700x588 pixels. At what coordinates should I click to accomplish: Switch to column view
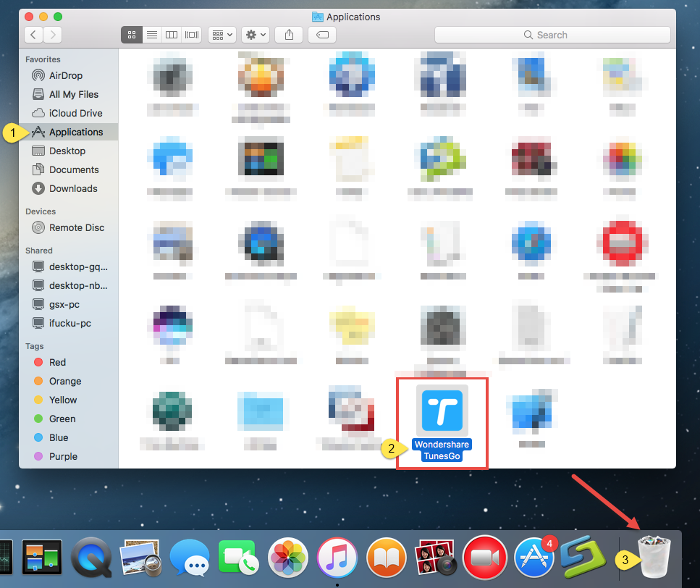coord(171,34)
